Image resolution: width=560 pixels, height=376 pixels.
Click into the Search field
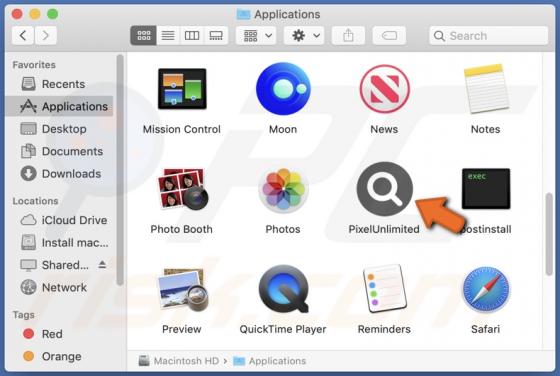[x=489, y=35]
